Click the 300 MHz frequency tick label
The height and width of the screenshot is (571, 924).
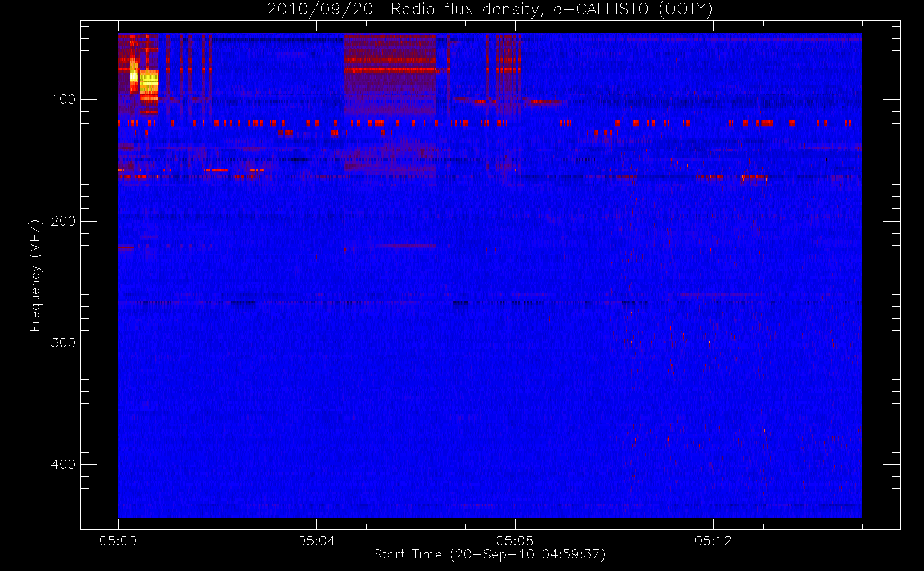pos(63,343)
